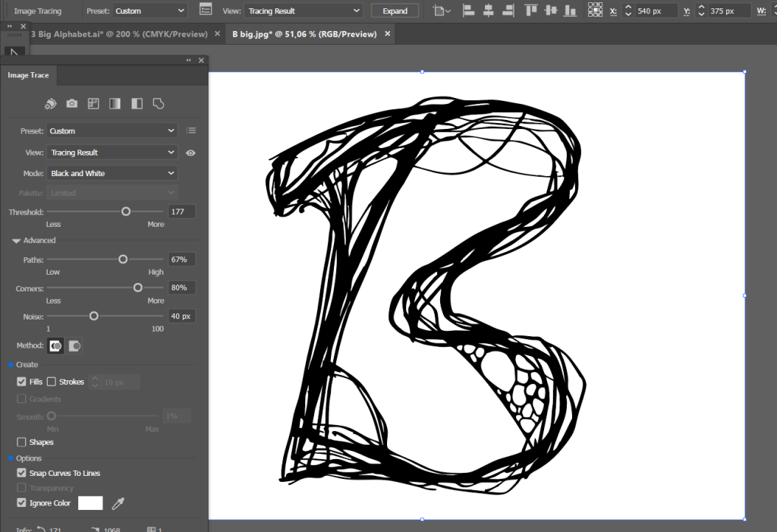Screen dimensions: 777x532
Task: Click the Threshold slider handle
Action: [x=126, y=212]
